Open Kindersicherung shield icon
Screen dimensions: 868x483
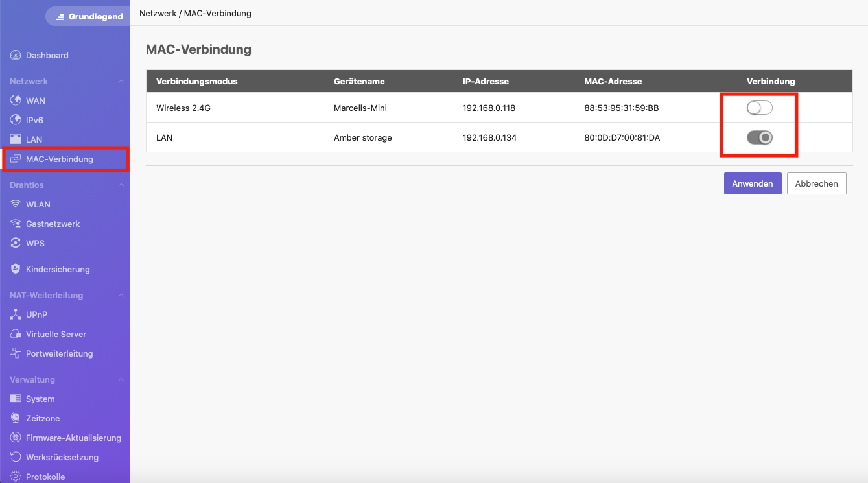coord(16,269)
